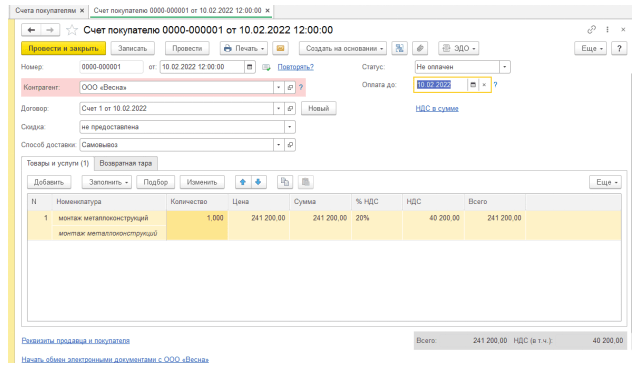This screenshot has width=639, height=370.
Task: Expand the Печать dropdown
Action: click(x=244, y=48)
